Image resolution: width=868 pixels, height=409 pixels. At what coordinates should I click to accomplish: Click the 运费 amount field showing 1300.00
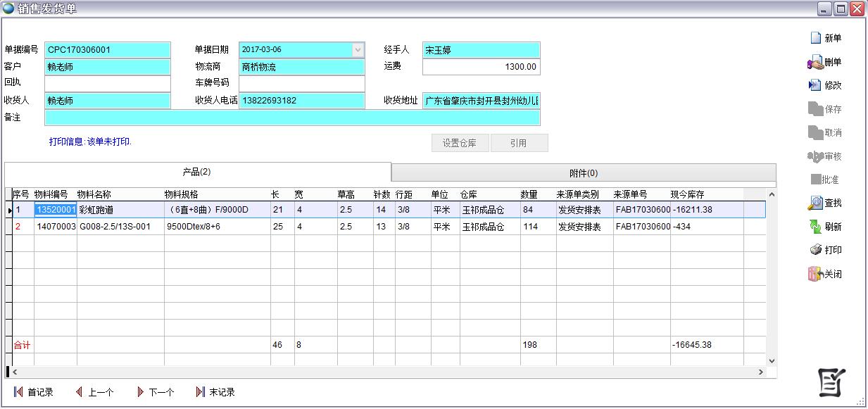(481, 67)
